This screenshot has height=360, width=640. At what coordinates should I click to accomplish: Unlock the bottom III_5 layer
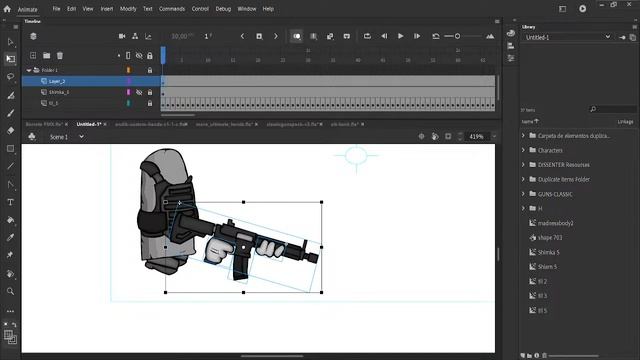pyautogui.click(x=150, y=103)
